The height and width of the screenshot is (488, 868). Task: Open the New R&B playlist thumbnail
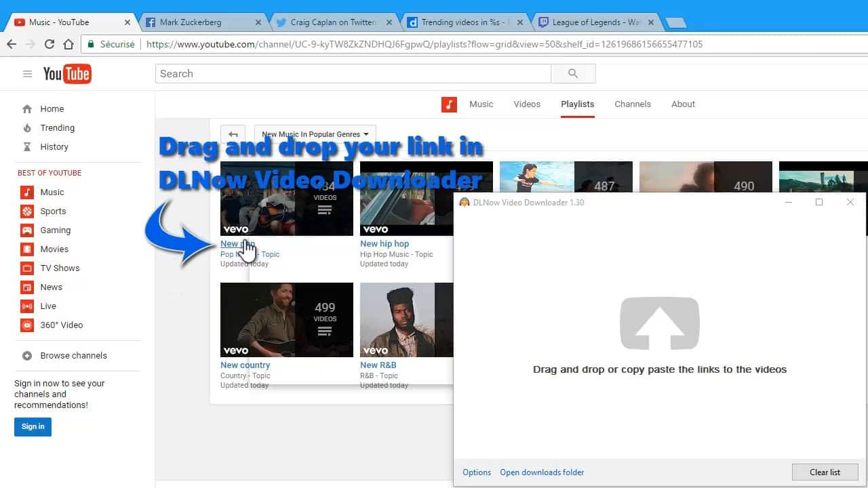coord(406,319)
